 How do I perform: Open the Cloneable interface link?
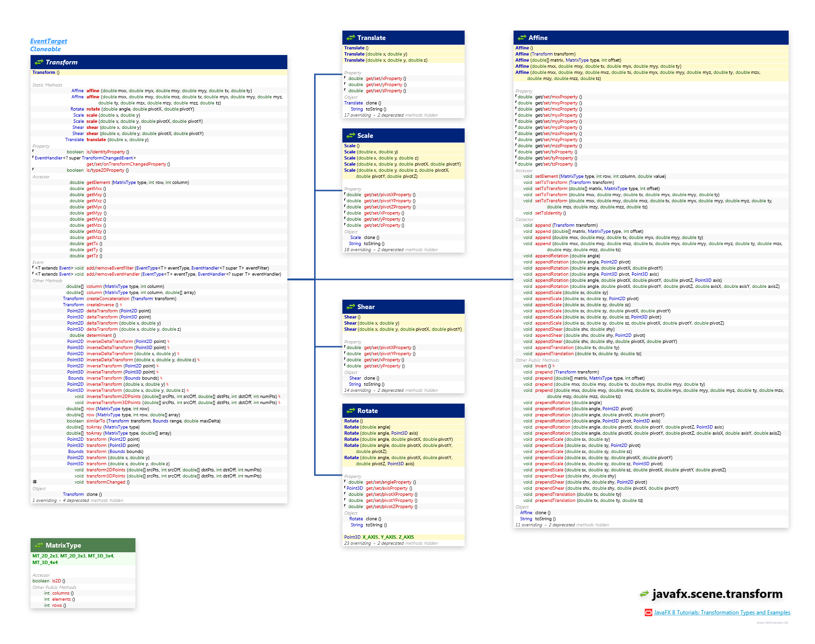(46, 49)
